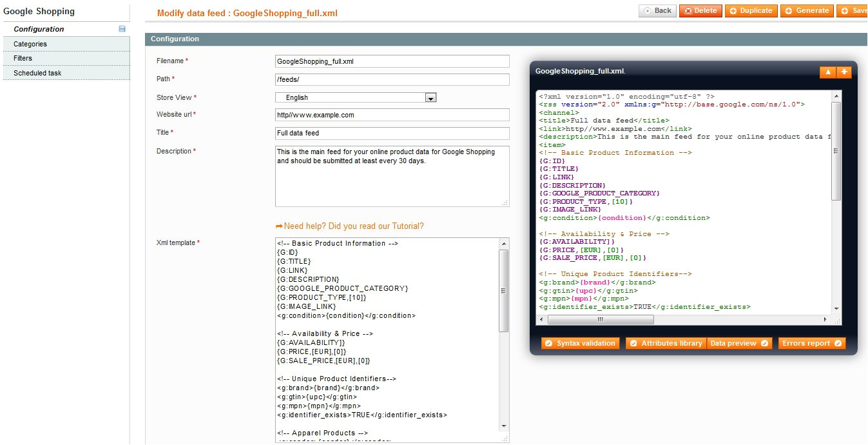Click the Xml template vertical scrollbar thumb
Screen dimensions: 868x445
click(504, 290)
